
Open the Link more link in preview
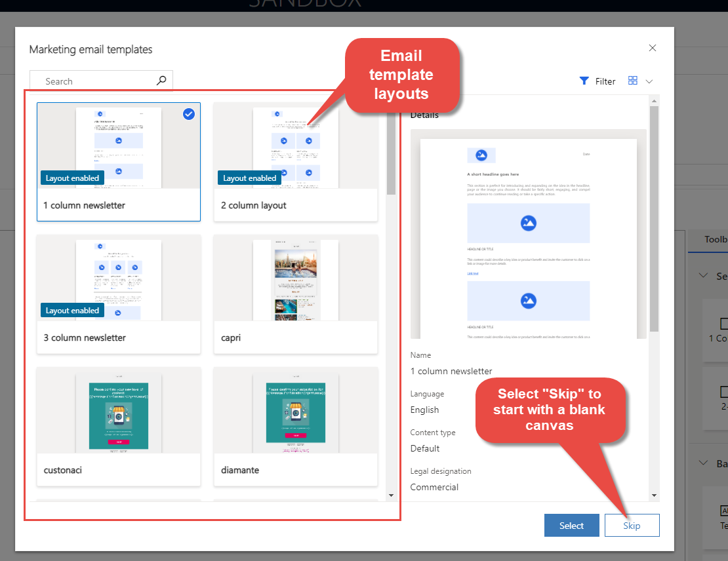point(473,273)
